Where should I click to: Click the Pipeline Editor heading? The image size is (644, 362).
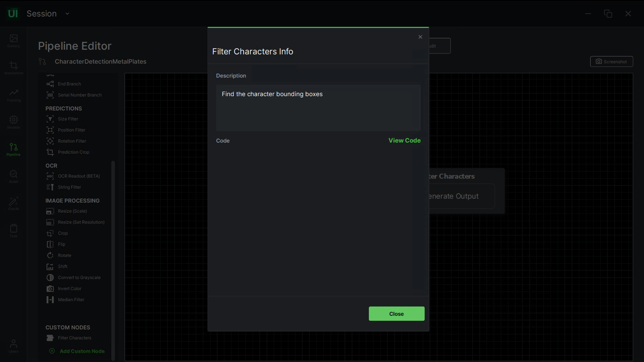[x=75, y=46]
